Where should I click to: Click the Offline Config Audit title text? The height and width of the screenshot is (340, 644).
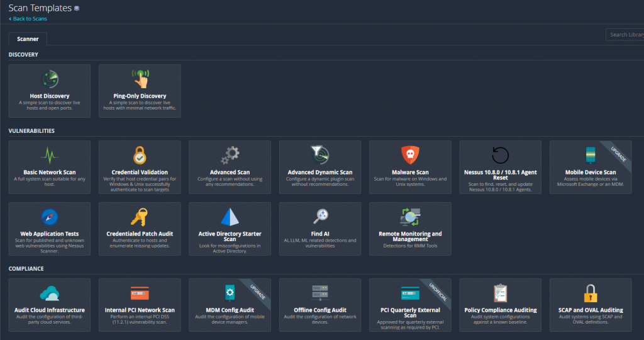click(x=320, y=310)
